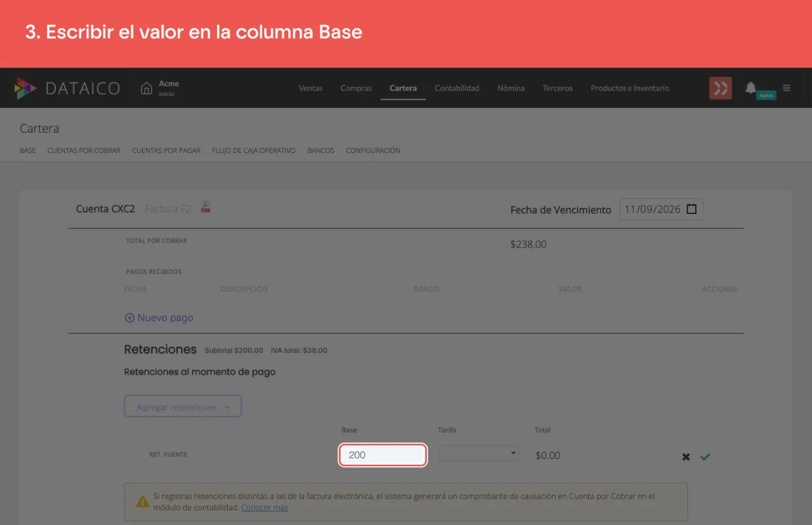Go to the Terceros menu
Screen dimensions: 812x525
(x=558, y=88)
